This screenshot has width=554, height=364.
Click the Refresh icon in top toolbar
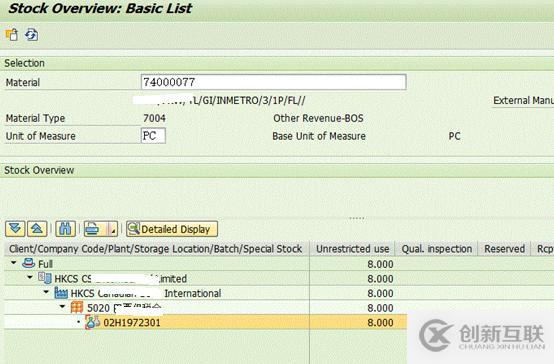[31, 35]
